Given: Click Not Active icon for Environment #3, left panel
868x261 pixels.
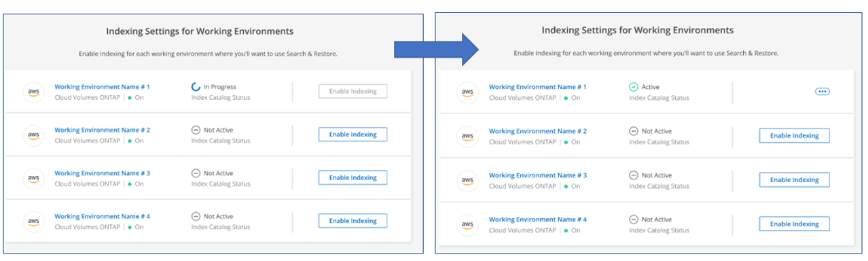Looking at the screenshot, I should pyautogui.click(x=196, y=173).
